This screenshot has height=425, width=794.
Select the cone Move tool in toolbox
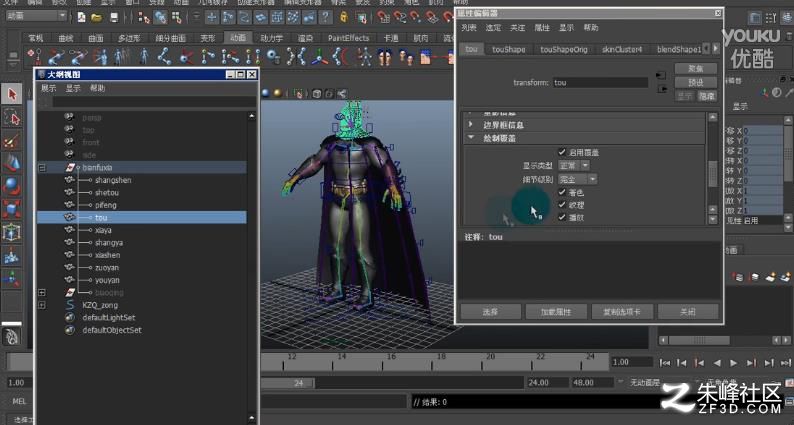pos(12,163)
